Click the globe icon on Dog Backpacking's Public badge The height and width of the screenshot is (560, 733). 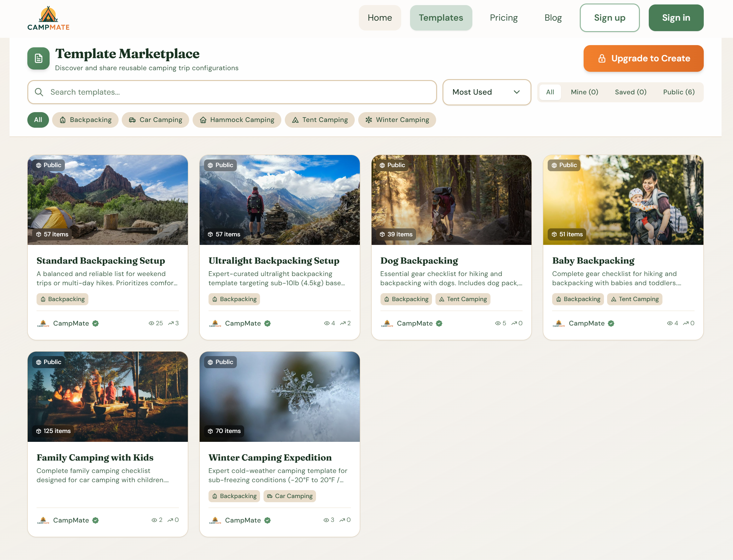point(382,165)
